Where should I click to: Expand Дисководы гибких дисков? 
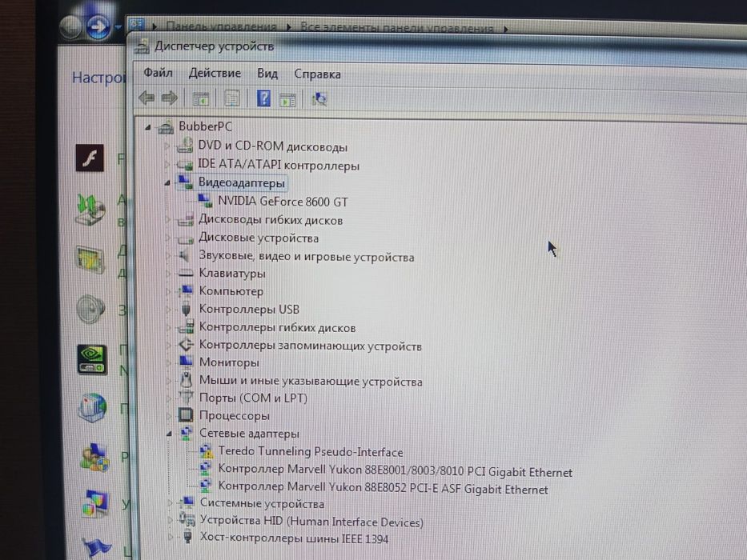point(167,219)
